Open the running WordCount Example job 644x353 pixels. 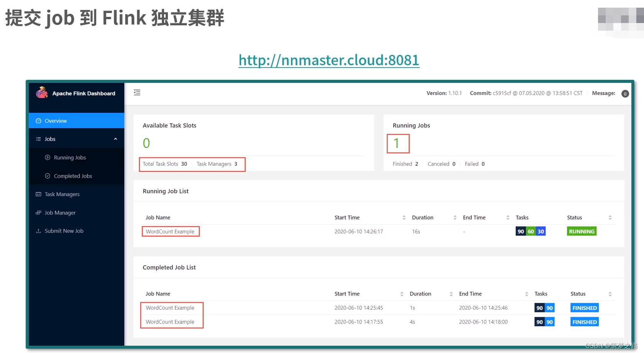(x=170, y=231)
